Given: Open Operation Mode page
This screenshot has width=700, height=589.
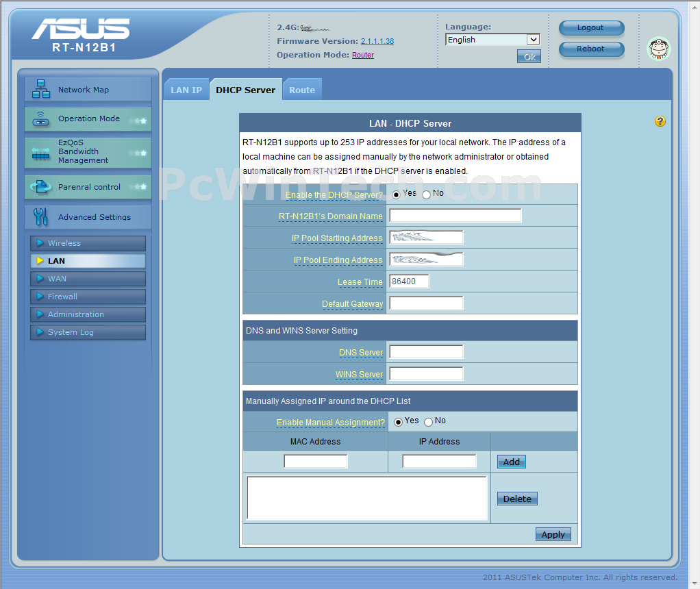Looking at the screenshot, I should click(x=88, y=119).
